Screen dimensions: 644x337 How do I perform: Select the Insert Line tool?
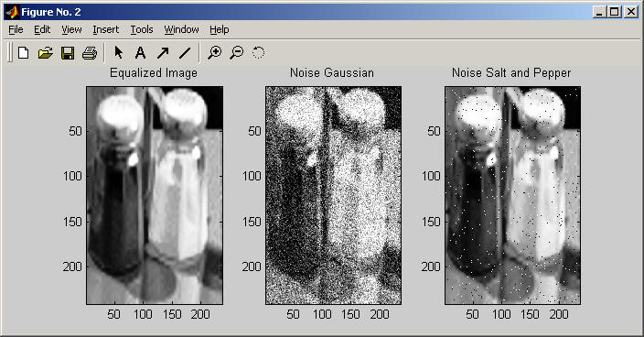[x=185, y=52]
